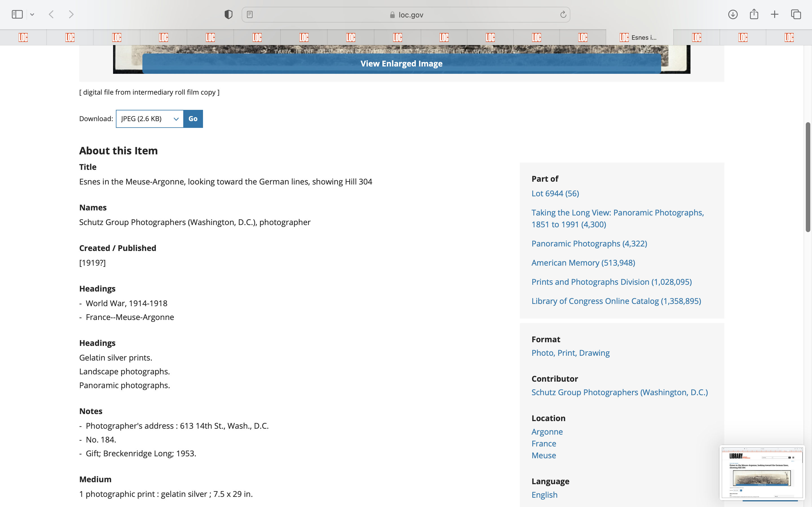Click the Reader view icon in address bar
The image size is (812, 507).
[x=250, y=14]
